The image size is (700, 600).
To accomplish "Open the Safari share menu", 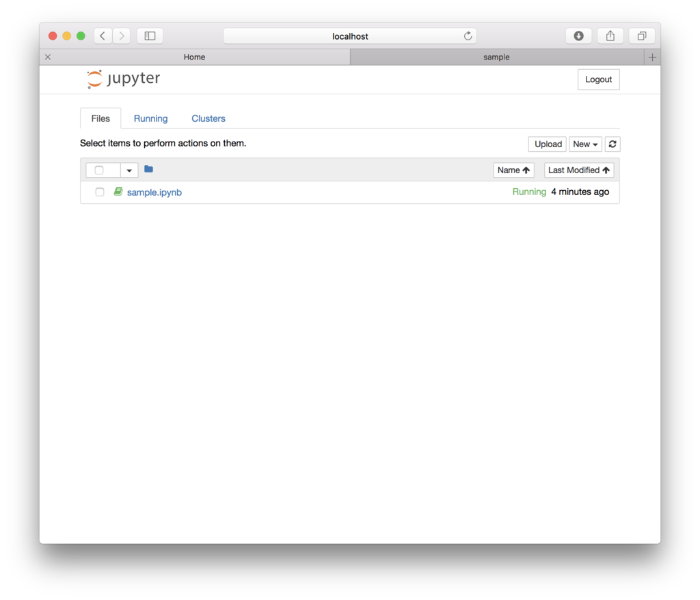I will click(x=610, y=36).
